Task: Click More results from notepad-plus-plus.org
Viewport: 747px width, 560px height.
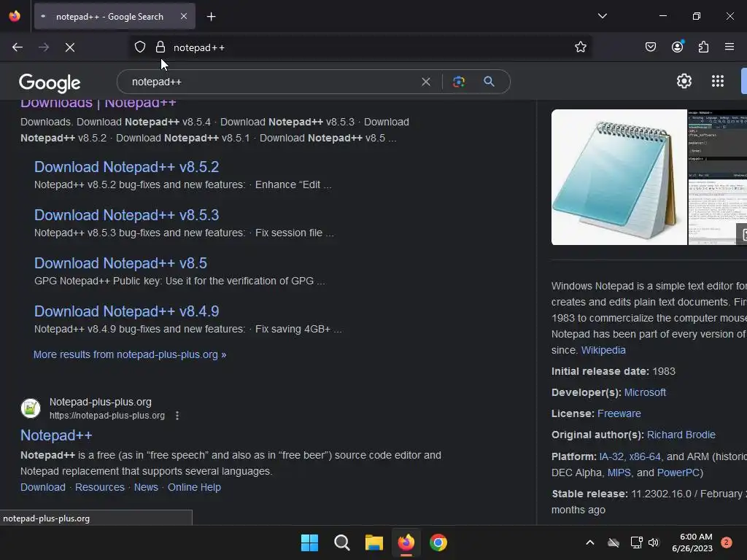Action: pyautogui.click(x=130, y=355)
